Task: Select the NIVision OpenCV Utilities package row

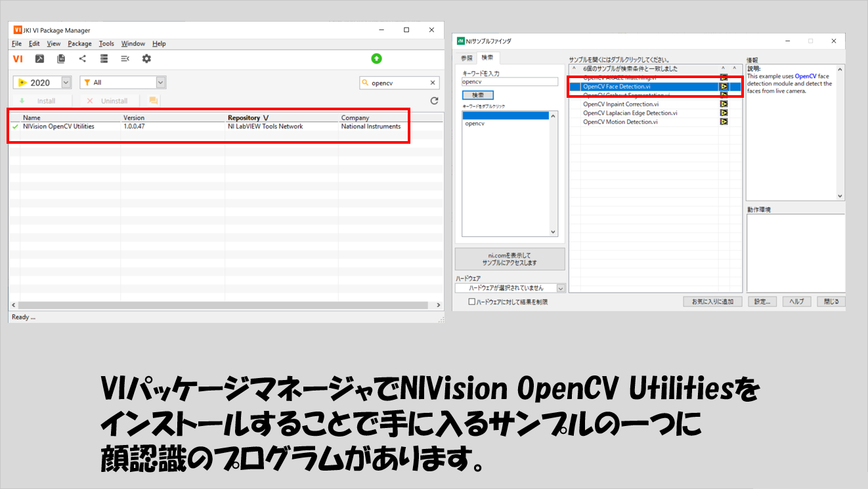Action: pyautogui.click(x=227, y=126)
